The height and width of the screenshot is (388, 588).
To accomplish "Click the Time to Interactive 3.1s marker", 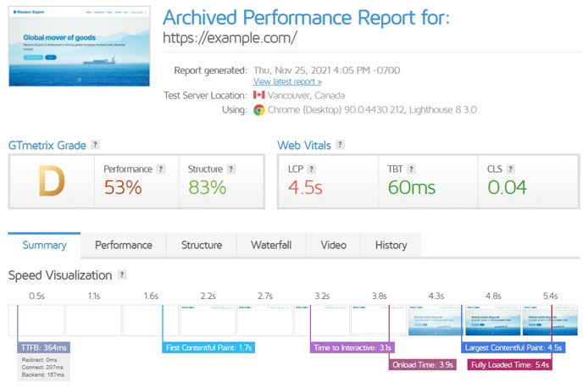I will 352,347.
